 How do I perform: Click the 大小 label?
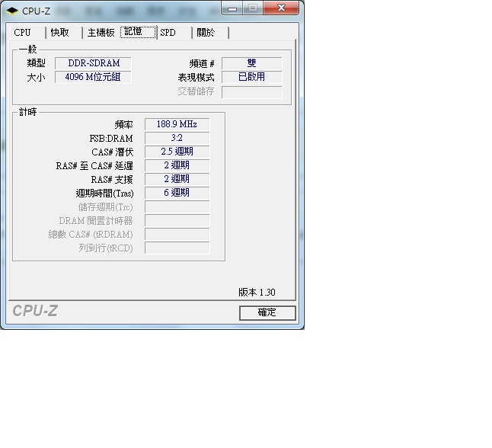(x=36, y=77)
